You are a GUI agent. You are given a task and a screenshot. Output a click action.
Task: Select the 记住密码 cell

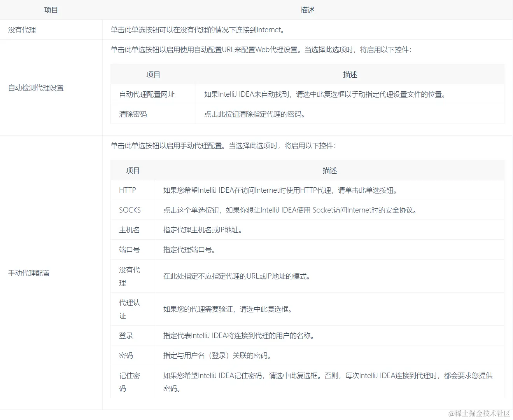tap(130, 382)
